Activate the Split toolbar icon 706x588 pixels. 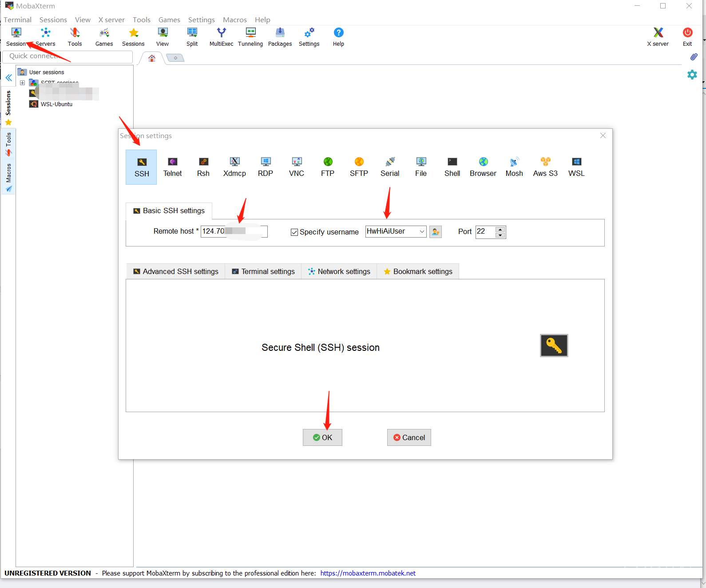(x=192, y=37)
